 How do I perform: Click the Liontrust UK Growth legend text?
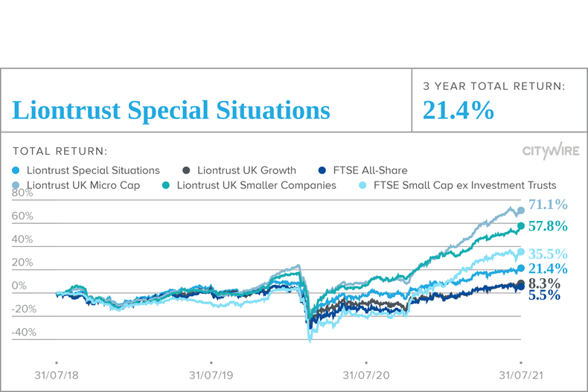coord(246,170)
